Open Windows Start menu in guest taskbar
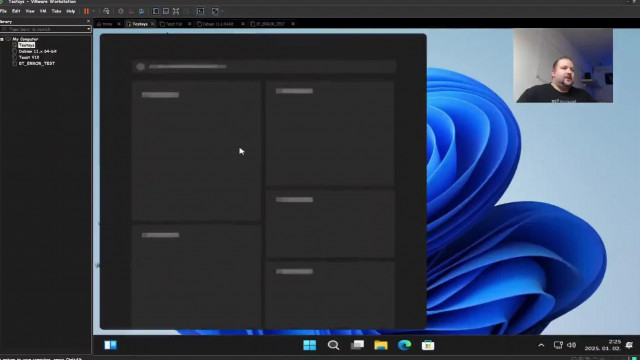 (309, 345)
